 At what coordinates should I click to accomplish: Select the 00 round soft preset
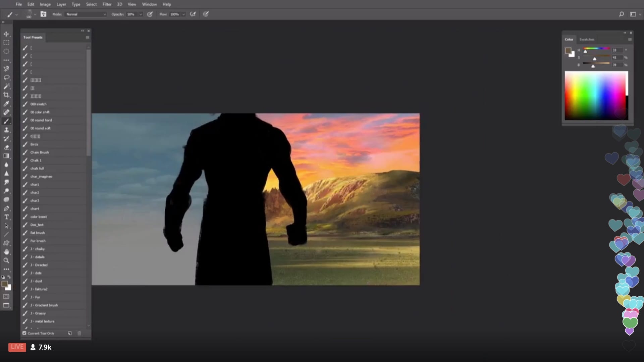point(40,128)
